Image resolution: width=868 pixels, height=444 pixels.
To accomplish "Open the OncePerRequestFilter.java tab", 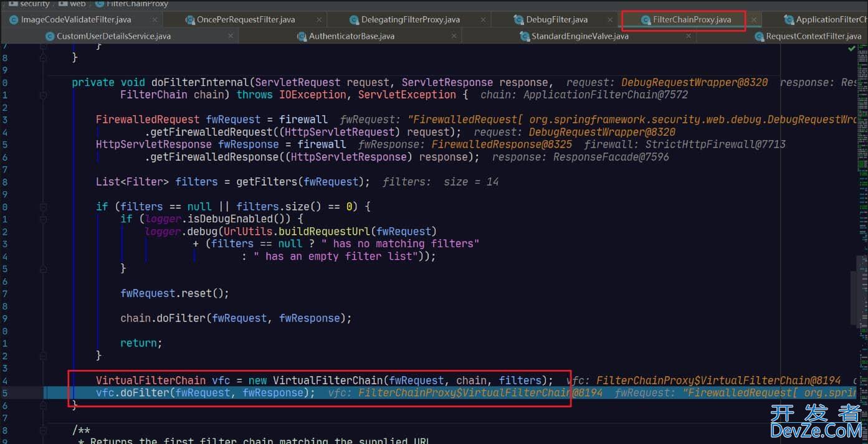I will click(246, 19).
